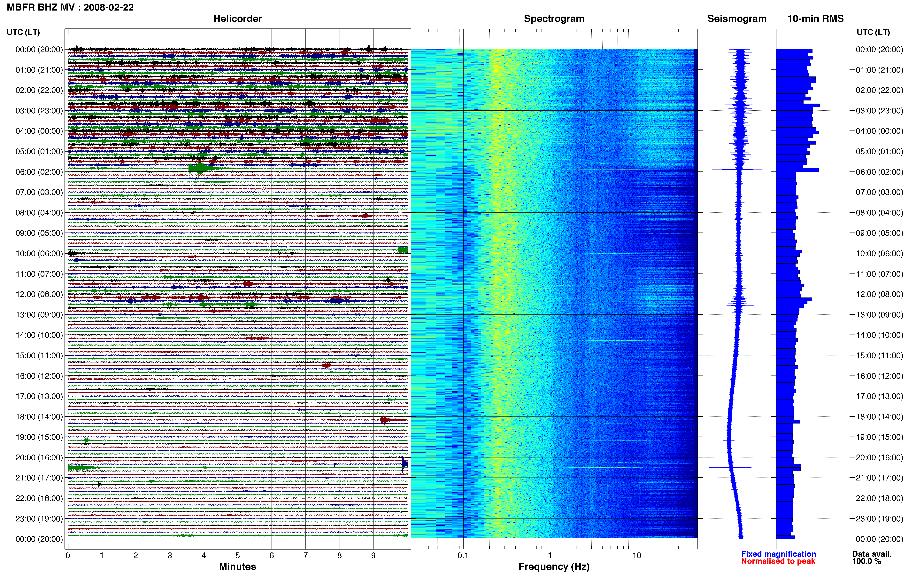Select the '10-min RMS' panel heading
The height and width of the screenshot is (578, 924).
point(816,19)
